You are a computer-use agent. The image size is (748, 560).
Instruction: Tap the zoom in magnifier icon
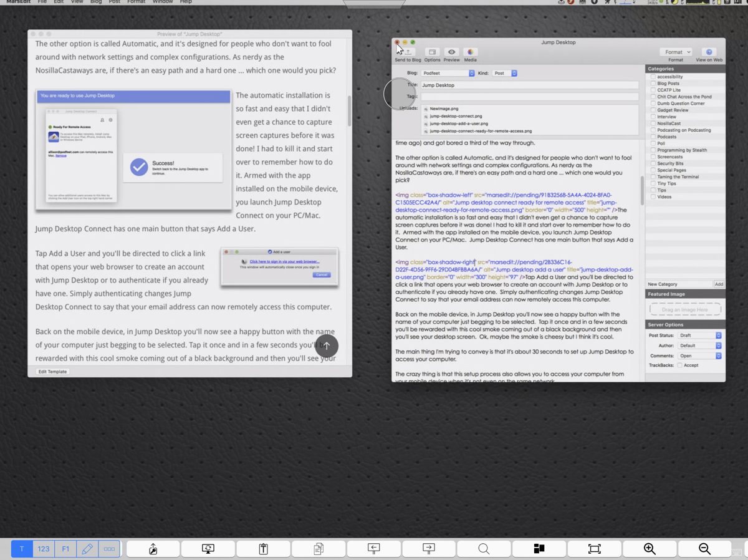pyautogui.click(x=650, y=549)
